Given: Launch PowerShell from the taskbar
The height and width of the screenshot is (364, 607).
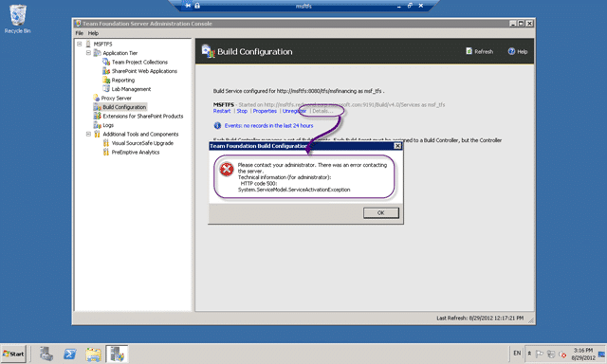Looking at the screenshot, I should [70, 354].
